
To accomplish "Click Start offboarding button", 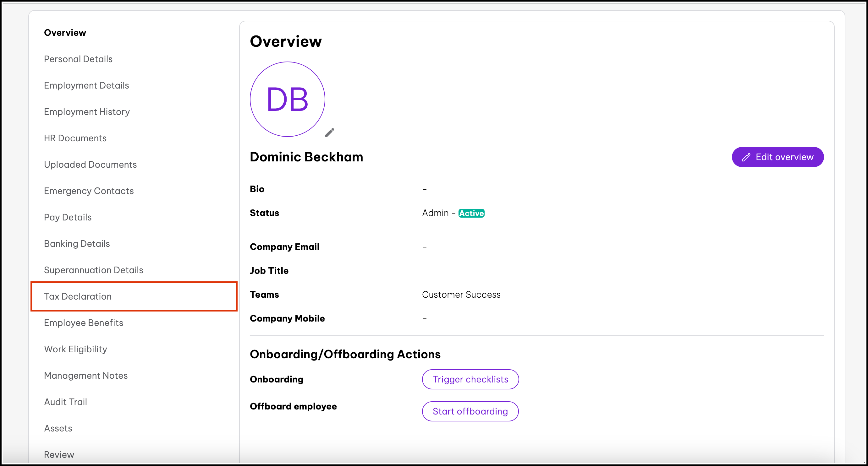I will (470, 411).
